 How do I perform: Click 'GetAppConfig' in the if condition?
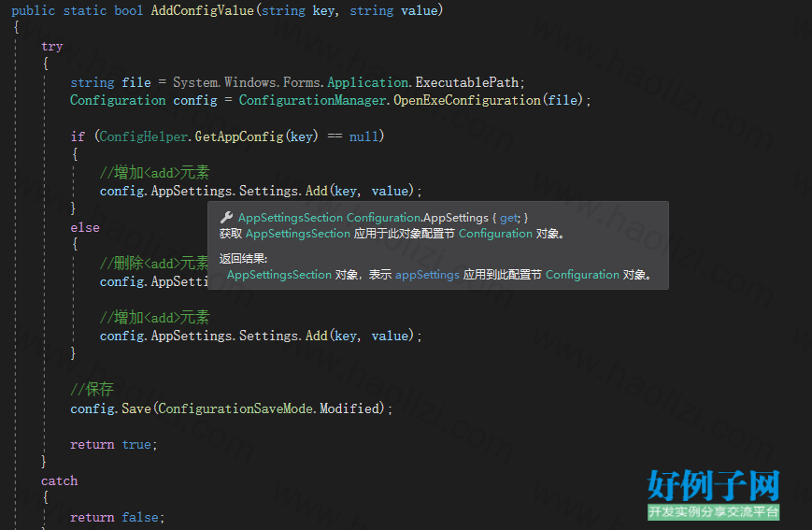(x=239, y=136)
